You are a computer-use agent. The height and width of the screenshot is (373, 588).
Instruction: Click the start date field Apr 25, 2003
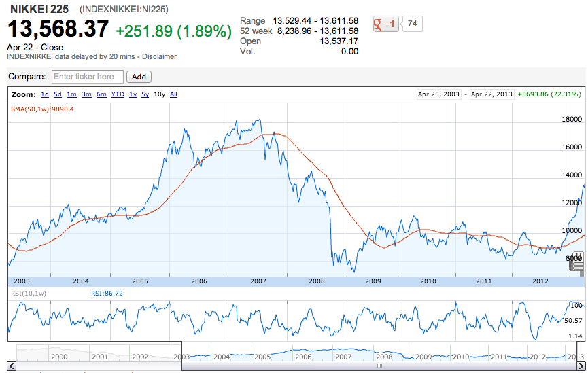438,94
